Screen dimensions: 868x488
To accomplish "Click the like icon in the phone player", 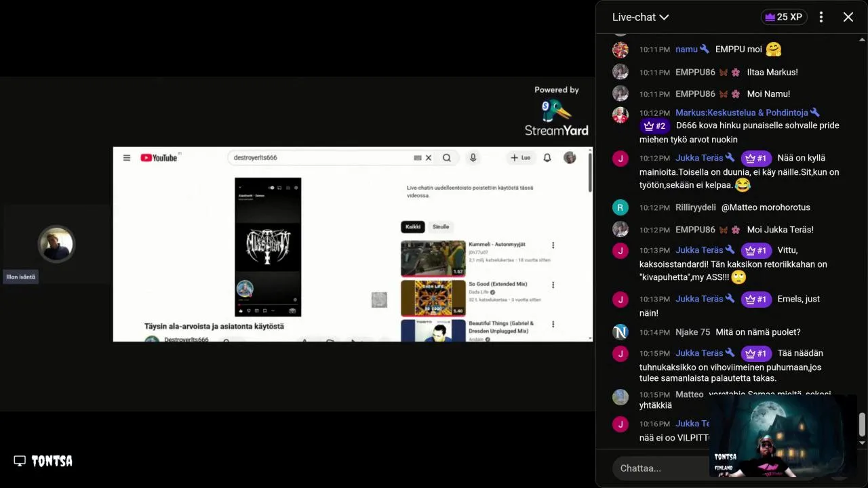I will click(x=240, y=310).
